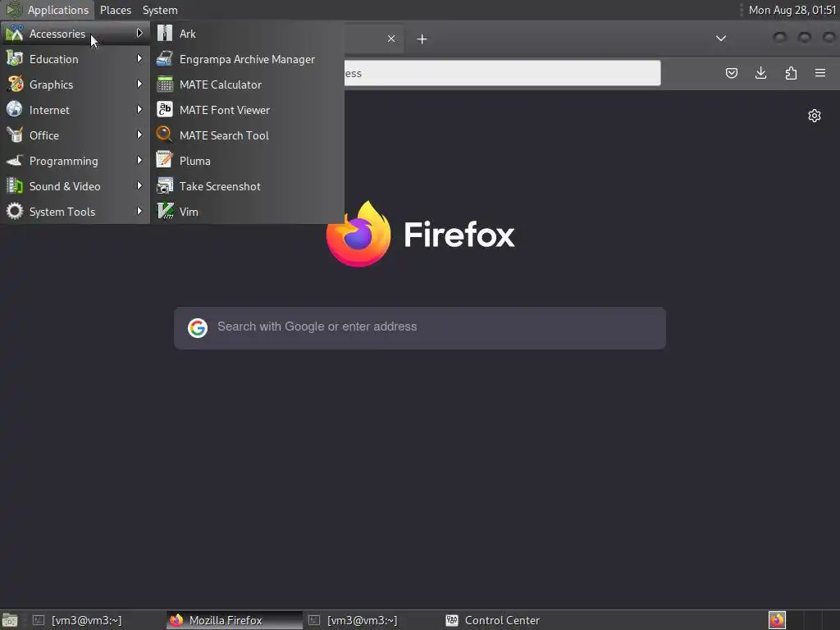Open Firefox Pocket save icon
The width and height of the screenshot is (840, 630).
click(731, 73)
